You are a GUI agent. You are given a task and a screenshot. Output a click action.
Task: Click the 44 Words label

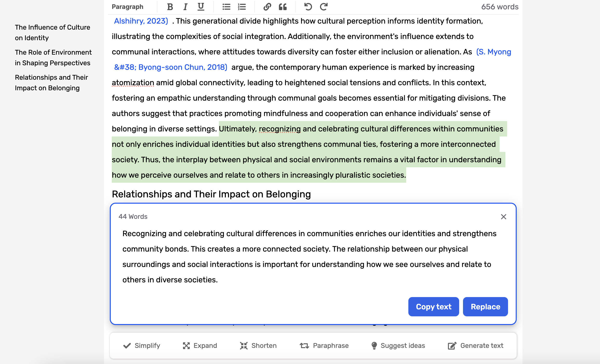click(133, 217)
